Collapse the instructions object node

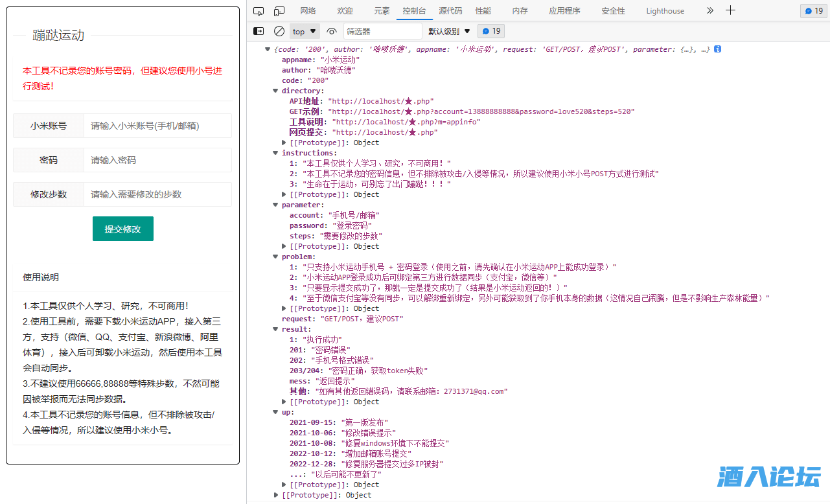pos(275,153)
